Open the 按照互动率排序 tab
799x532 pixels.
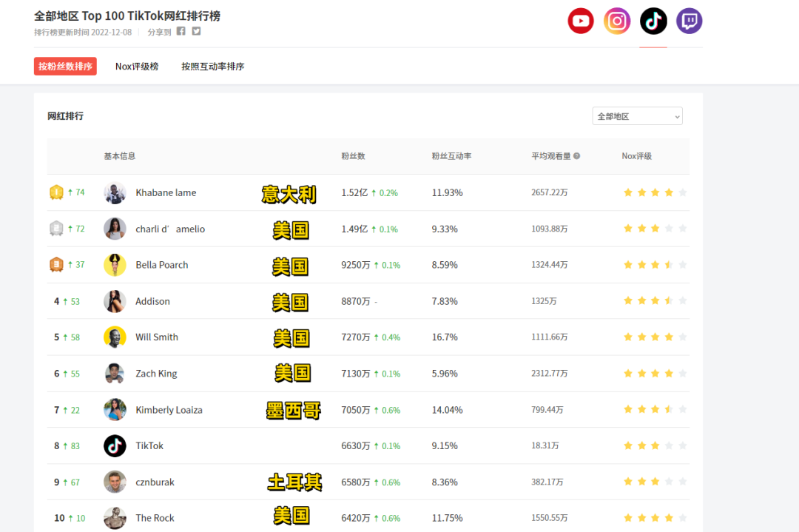(212, 67)
